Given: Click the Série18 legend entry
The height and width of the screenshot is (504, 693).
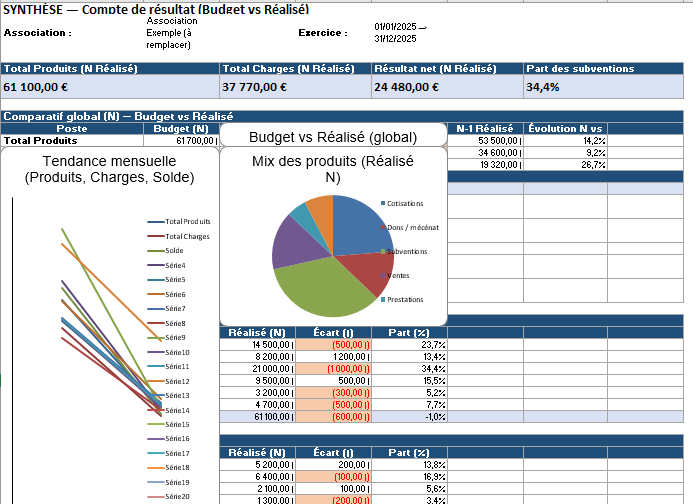Looking at the screenshot, I should (x=176, y=468).
